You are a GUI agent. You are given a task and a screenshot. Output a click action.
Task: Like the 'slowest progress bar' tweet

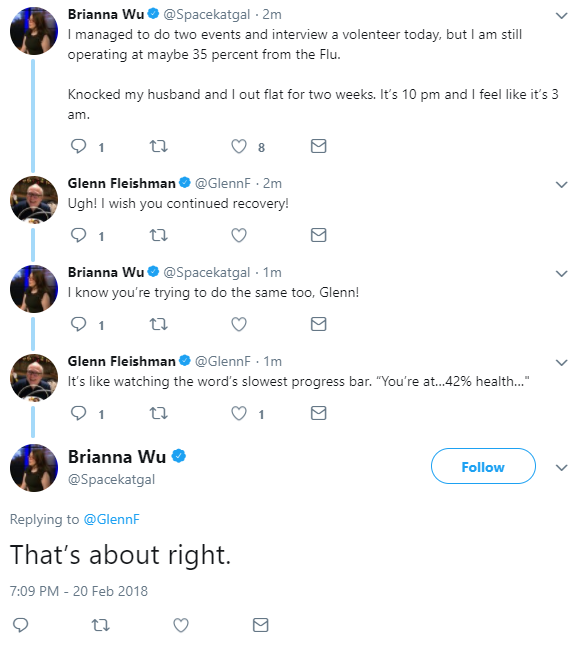239,414
